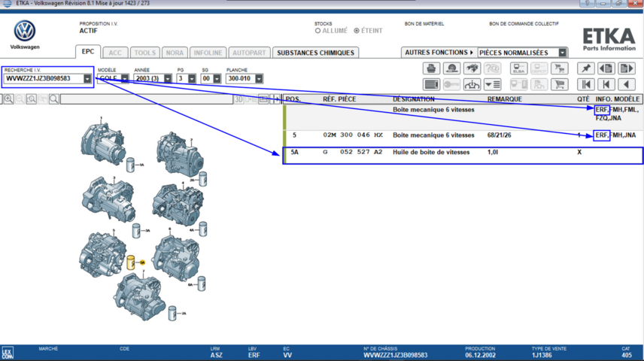644x361 pixels.
Task: Jump to first with double-bar left arrow
Action: tap(585, 84)
